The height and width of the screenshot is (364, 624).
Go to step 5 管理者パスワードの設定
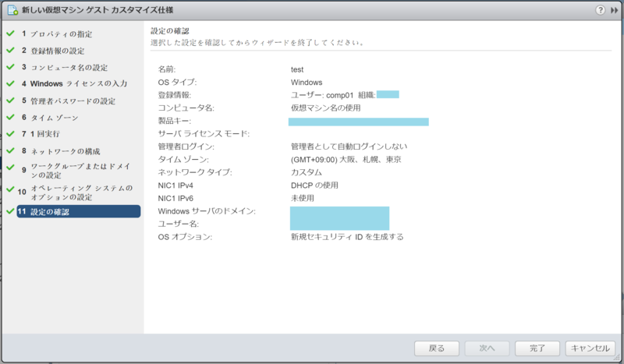(x=73, y=101)
